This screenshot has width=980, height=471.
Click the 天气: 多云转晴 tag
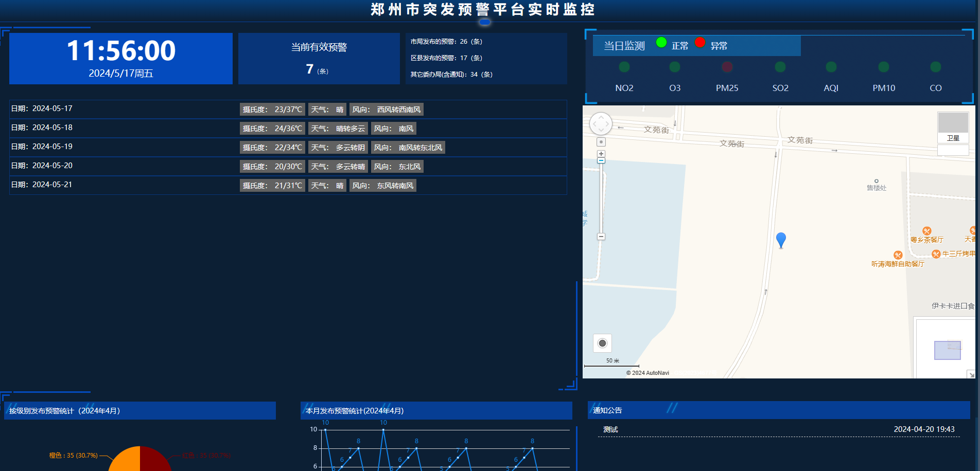pos(338,167)
